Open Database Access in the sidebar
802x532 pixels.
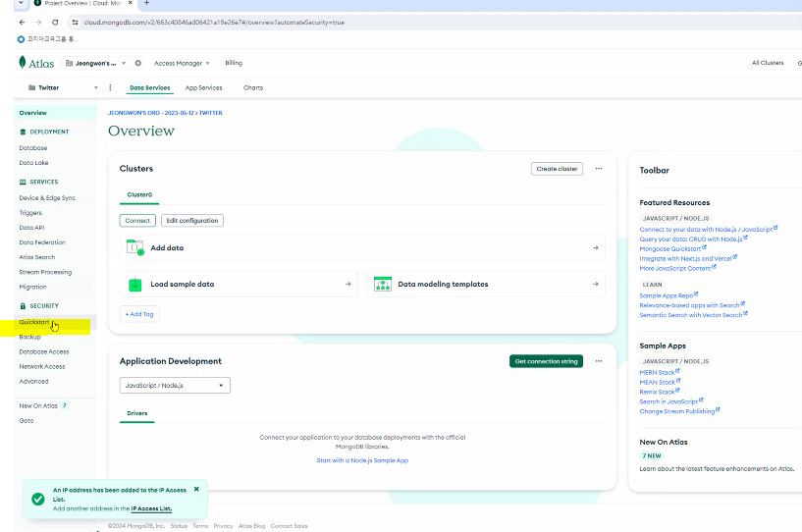tap(44, 352)
